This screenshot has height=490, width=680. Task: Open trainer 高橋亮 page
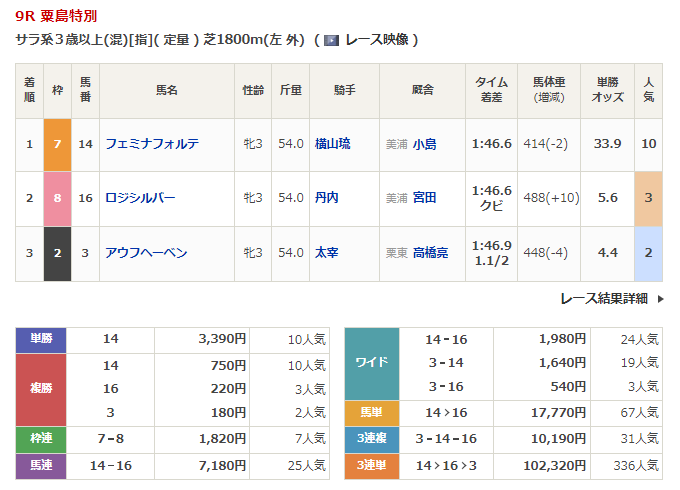pos(430,253)
